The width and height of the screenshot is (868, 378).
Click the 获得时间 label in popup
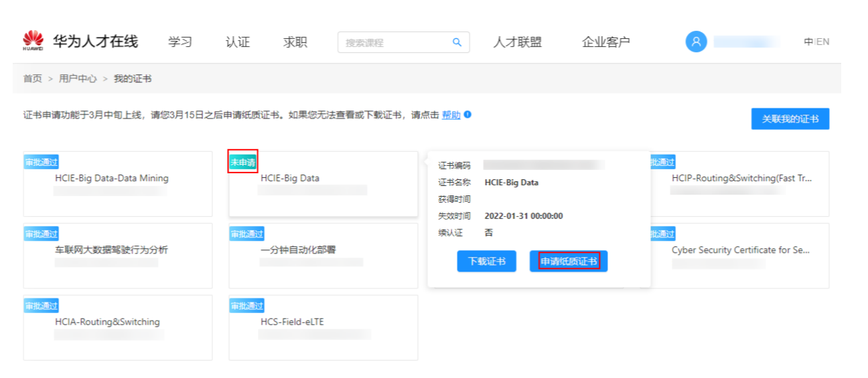tap(455, 199)
